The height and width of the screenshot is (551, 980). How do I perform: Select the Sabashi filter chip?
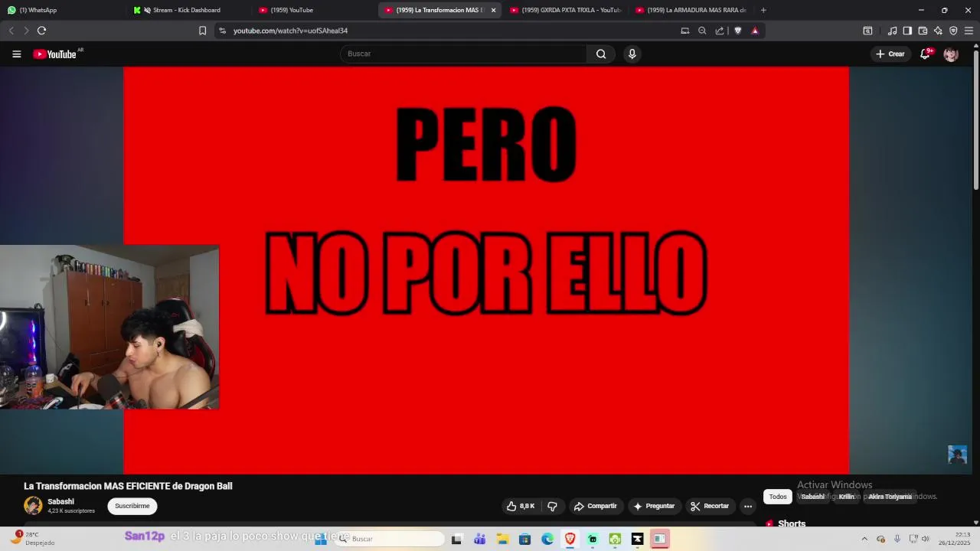(x=812, y=497)
